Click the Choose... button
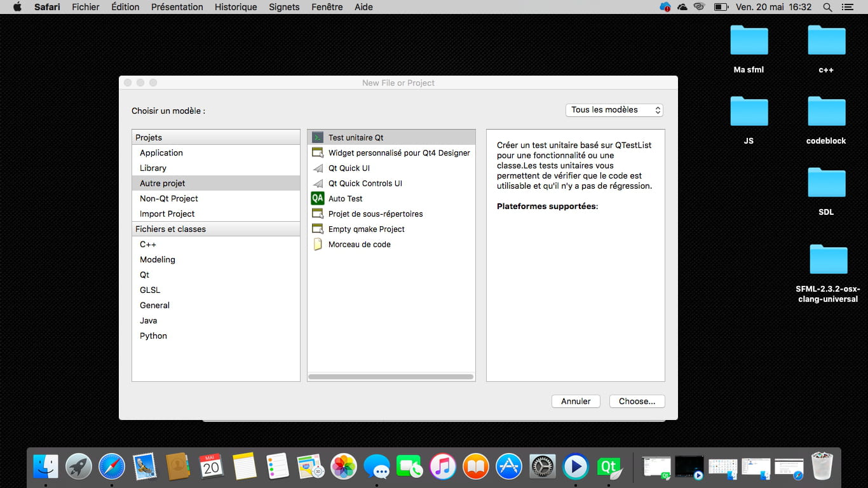868x488 pixels. (637, 401)
